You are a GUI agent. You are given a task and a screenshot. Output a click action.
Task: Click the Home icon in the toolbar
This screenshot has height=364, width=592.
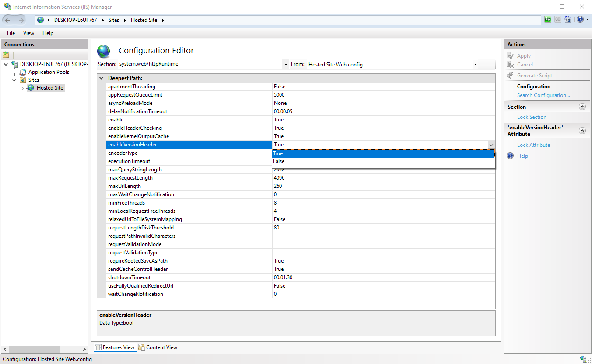(567, 20)
